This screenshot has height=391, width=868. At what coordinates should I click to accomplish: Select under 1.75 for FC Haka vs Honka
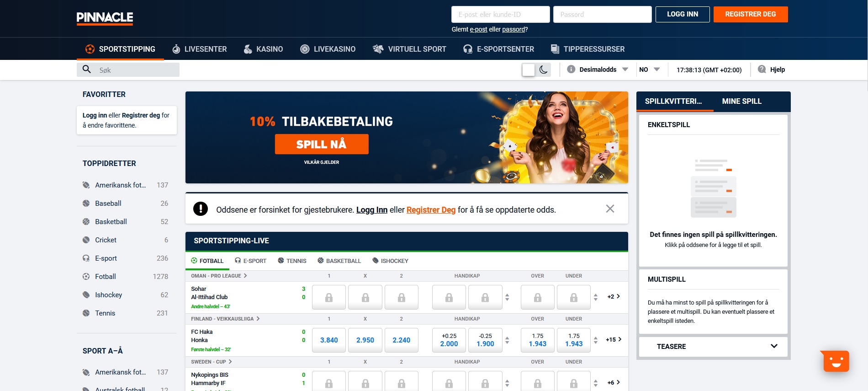pos(574,340)
